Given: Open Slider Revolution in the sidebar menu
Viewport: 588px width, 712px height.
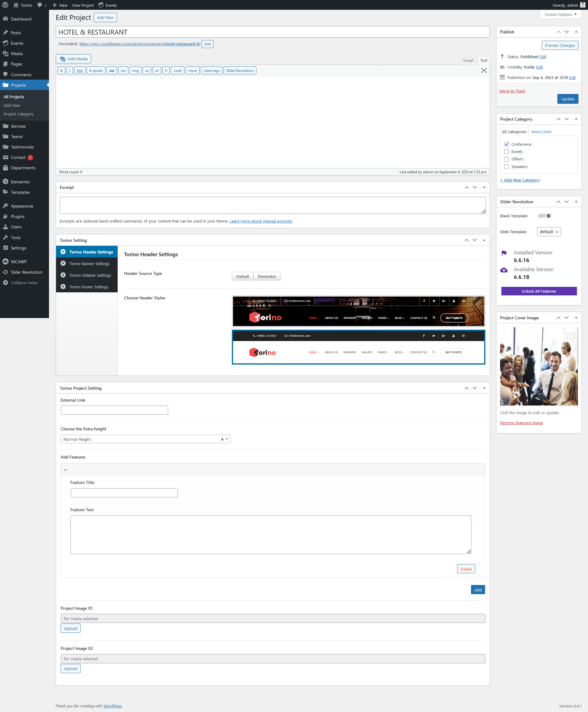Looking at the screenshot, I should (x=26, y=272).
